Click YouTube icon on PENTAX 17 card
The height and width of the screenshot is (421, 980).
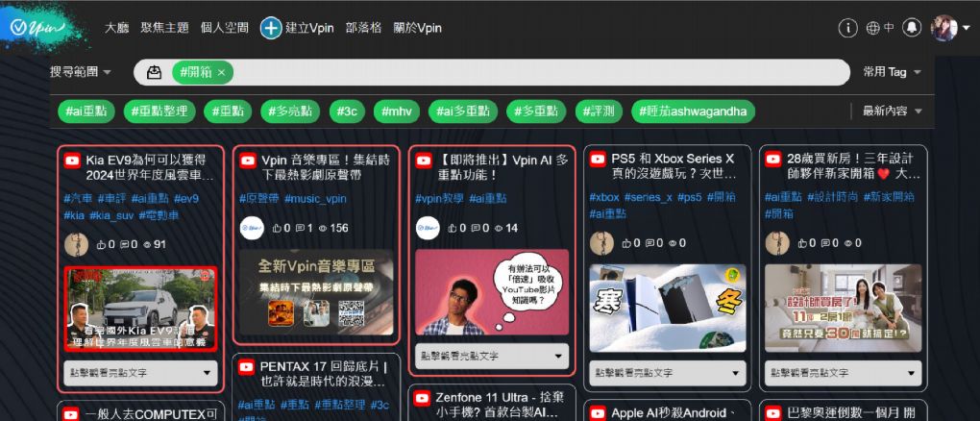pos(247,368)
